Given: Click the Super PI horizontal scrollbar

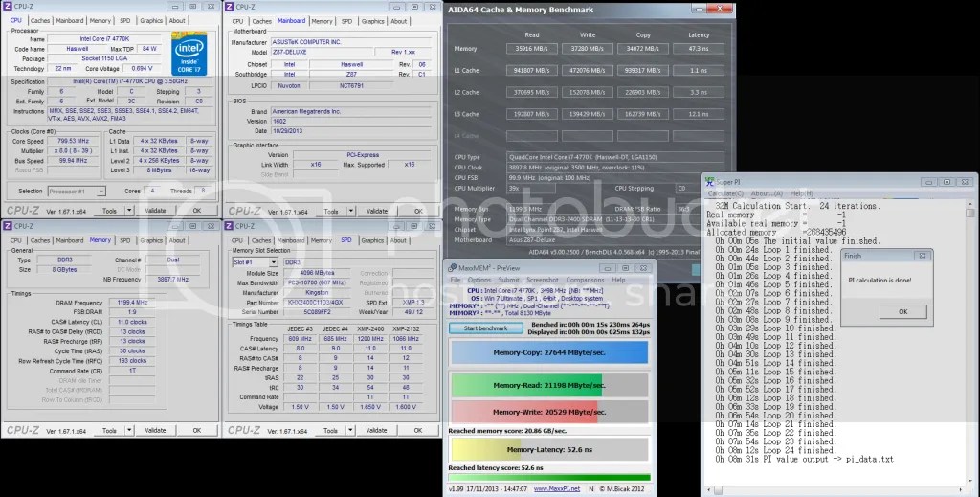Looking at the screenshot, I should click(x=836, y=490).
